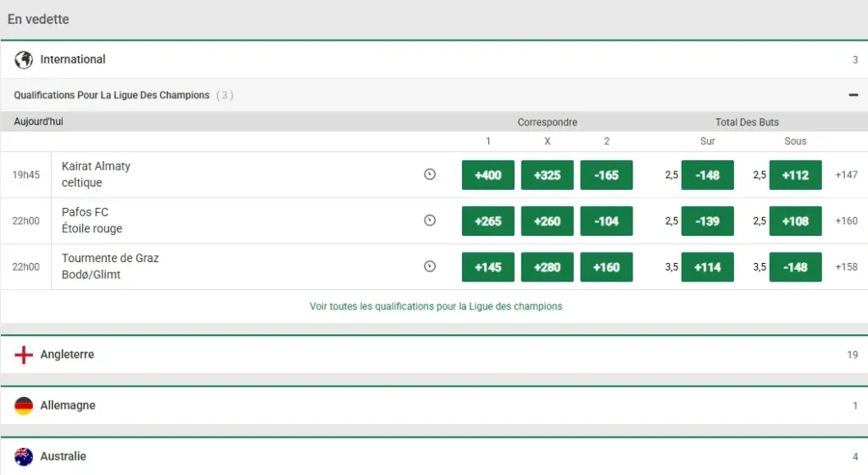Open Voir toutes les qualifications link
This screenshot has width=868, height=475.
click(x=436, y=306)
